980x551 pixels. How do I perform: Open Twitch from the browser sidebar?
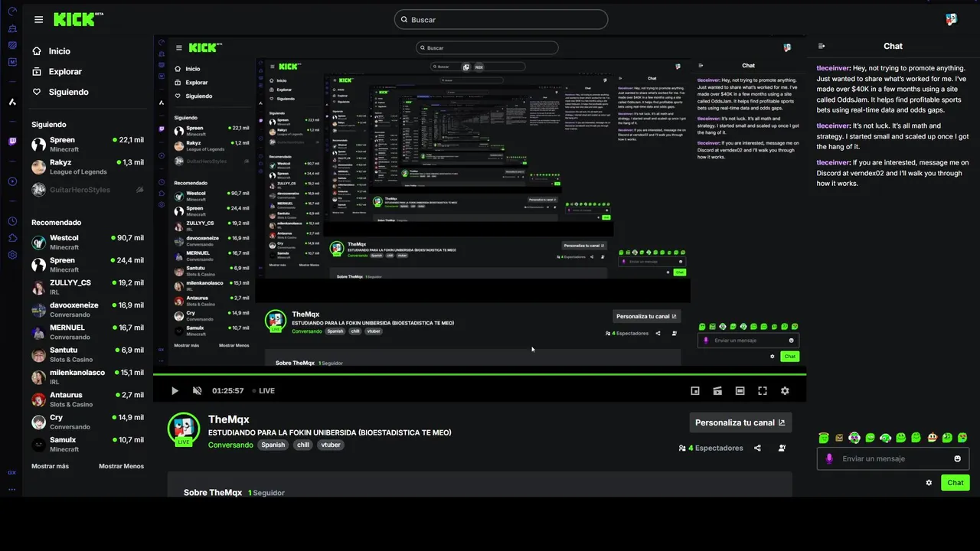point(12,142)
